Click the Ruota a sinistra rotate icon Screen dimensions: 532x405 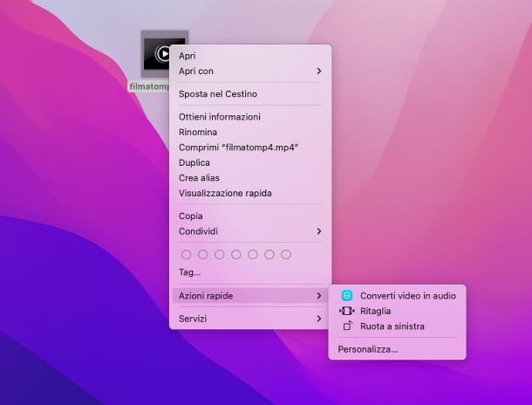[x=347, y=326]
